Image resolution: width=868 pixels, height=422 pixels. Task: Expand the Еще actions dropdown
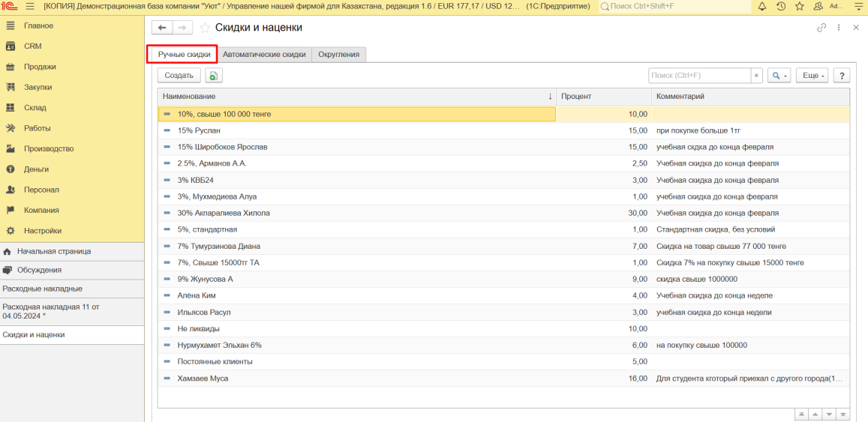pos(813,76)
